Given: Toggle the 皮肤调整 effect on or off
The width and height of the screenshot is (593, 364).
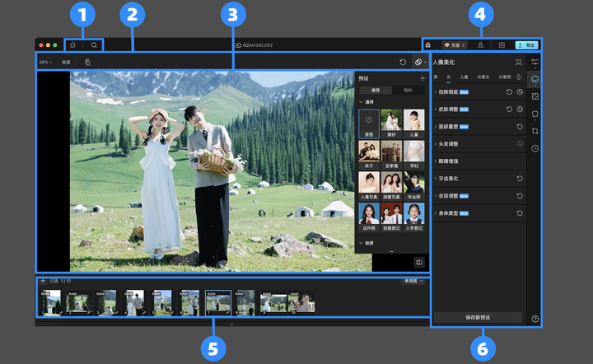Looking at the screenshot, I should pyautogui.click(x=521, y=109).
